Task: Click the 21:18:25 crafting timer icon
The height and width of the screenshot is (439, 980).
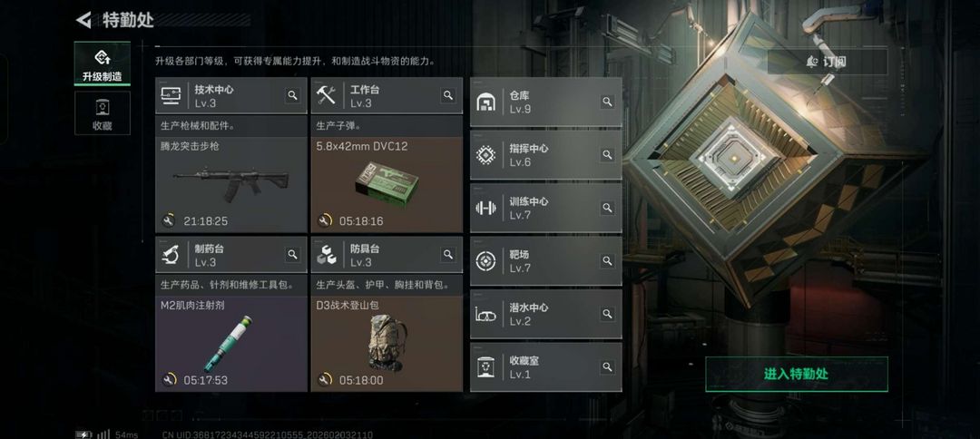Action: 169,221
